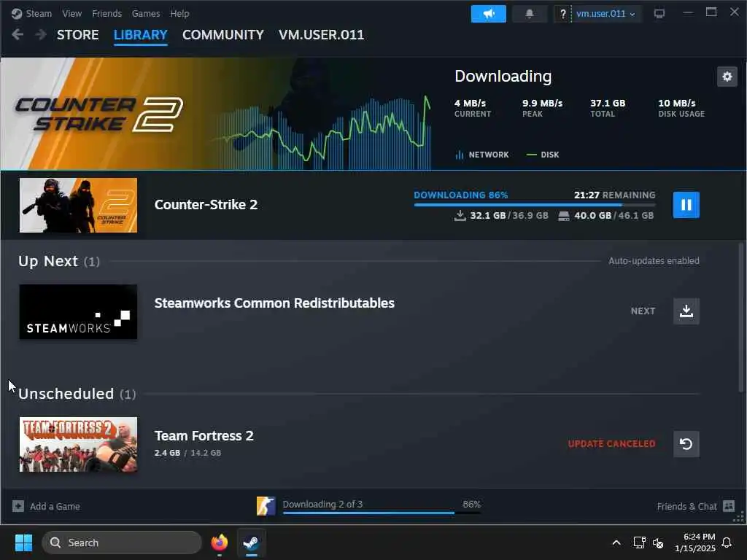This screenshot has height=560, width=747.
Task: Open the announcements megaphone button
Action: pyautogui.click(x=488, y=14)
